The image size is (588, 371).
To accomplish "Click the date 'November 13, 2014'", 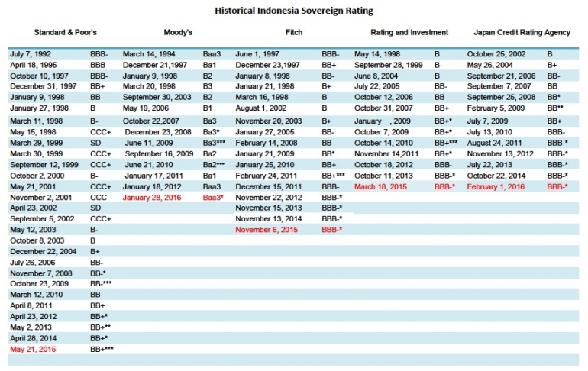I will coord(269,218).
